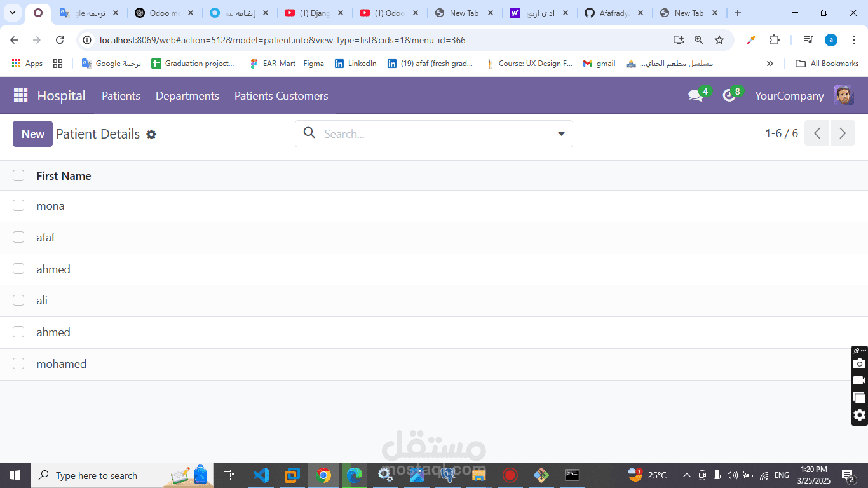Click the user avatar in Odoo navbar
The height and width of the screenshot is (488, 868).
(x=843, y=95)
